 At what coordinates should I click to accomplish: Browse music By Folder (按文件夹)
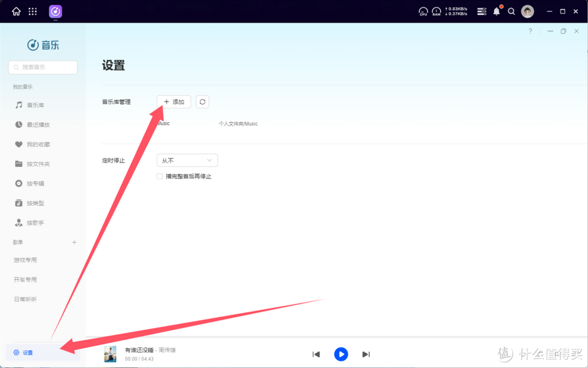point(35,164)
